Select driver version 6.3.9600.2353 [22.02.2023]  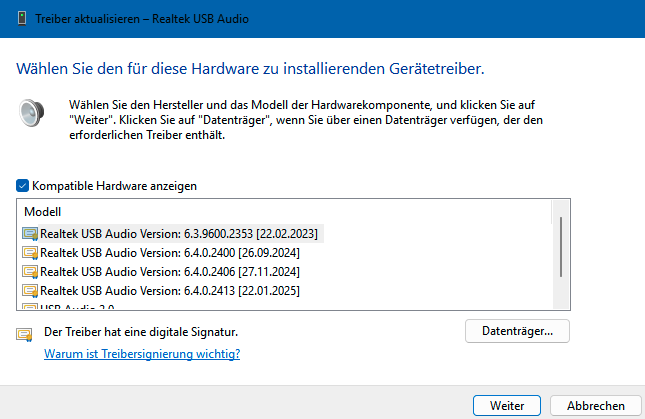(179, 234)
